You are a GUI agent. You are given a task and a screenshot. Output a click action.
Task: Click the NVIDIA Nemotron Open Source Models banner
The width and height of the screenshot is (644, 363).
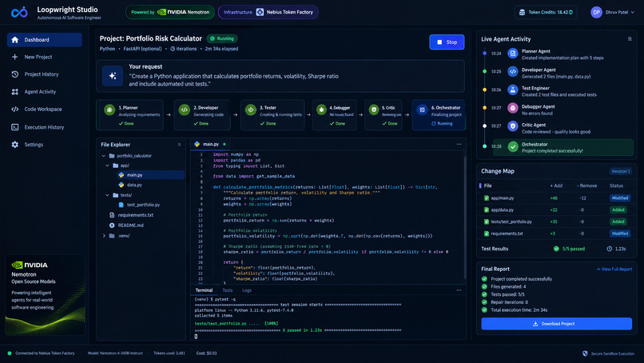(x=46, y=295)
